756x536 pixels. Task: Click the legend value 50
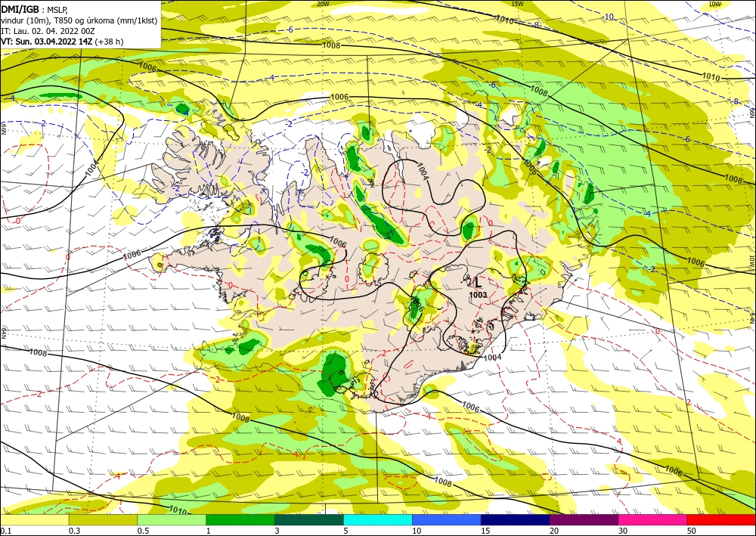coord(692,531)
